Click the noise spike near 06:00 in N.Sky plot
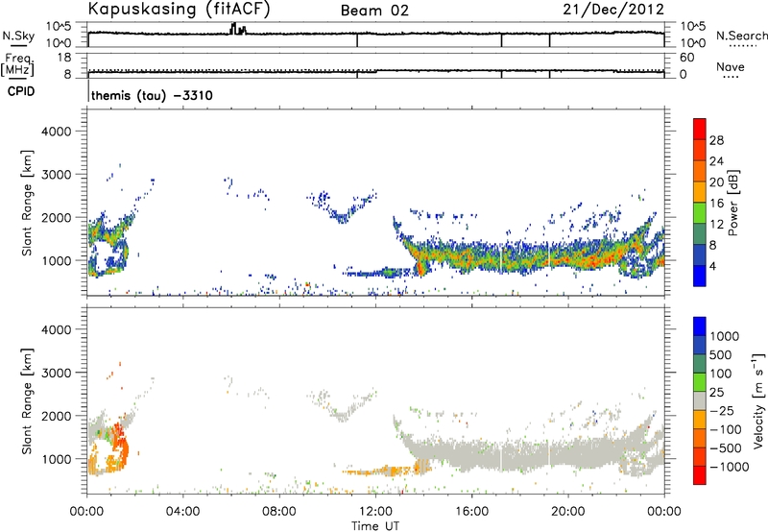This screenshot has width=768, height=532. coord(238,29)
